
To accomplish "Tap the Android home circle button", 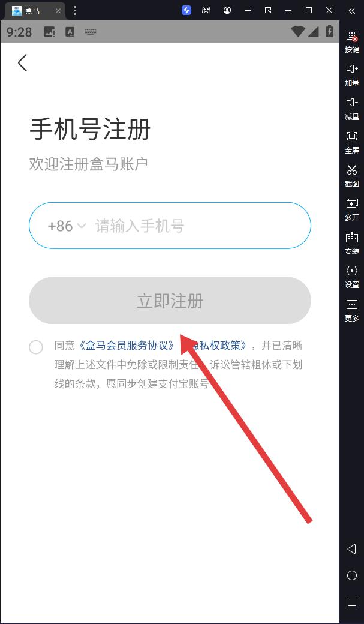I will pos(351,575).
